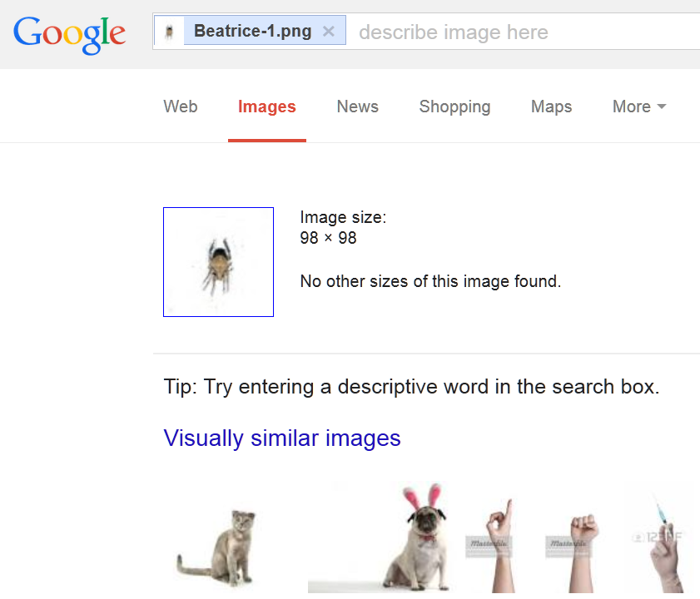Open the Maps tab
This screenshot has height=599, width=700.
click(552, 106)
